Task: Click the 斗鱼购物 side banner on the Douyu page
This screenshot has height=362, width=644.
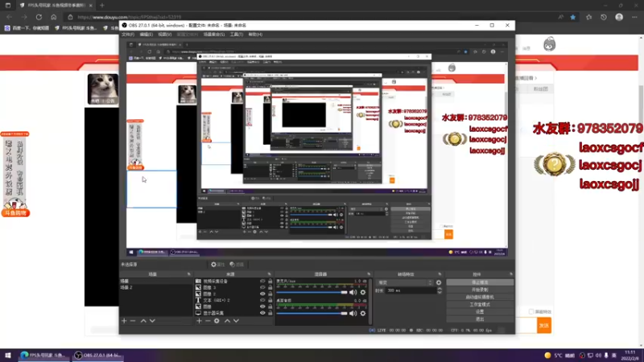Action: click(15, 174)
